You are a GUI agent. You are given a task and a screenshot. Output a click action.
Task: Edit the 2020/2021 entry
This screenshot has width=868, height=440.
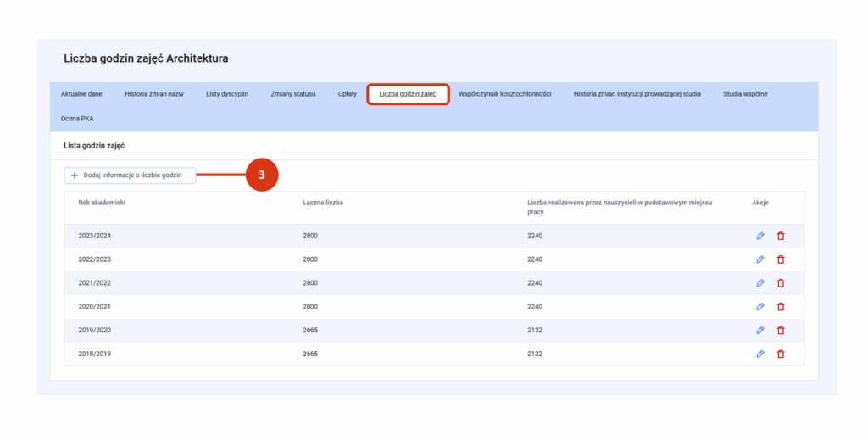click(760, 307)
